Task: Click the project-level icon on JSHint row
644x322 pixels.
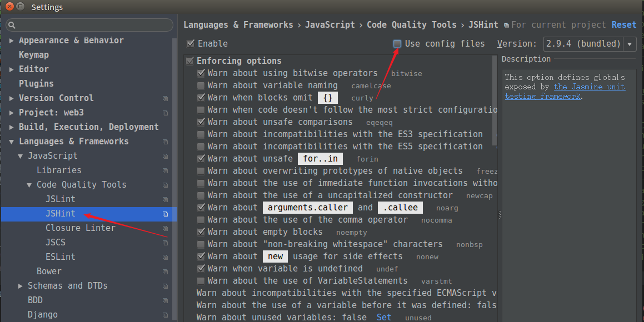Action: point(165,214)
